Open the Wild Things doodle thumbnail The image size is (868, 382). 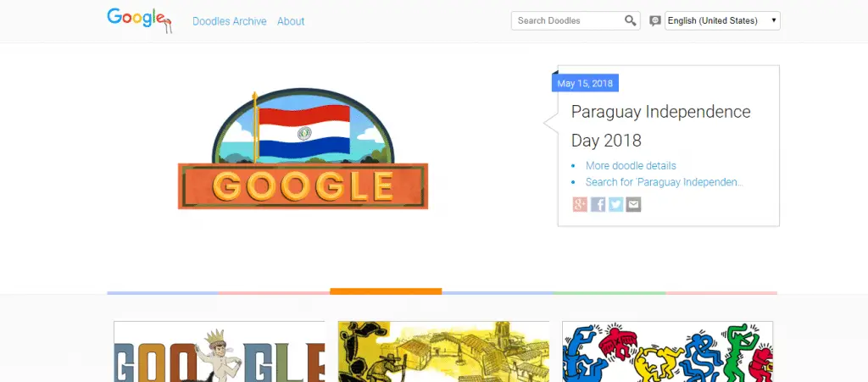(x=220, y=352)
